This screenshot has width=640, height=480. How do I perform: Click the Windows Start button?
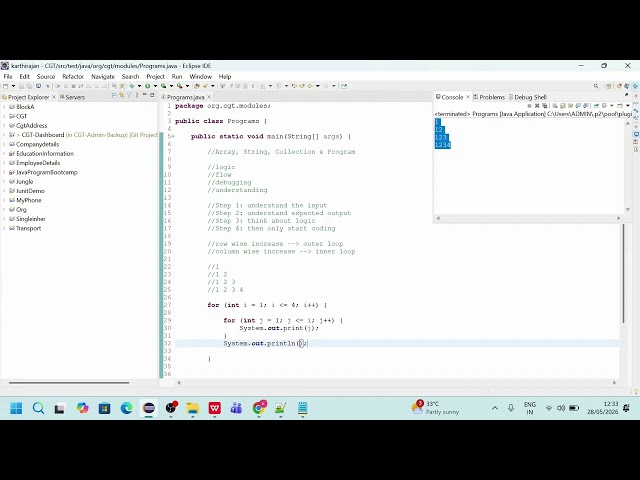16,408
